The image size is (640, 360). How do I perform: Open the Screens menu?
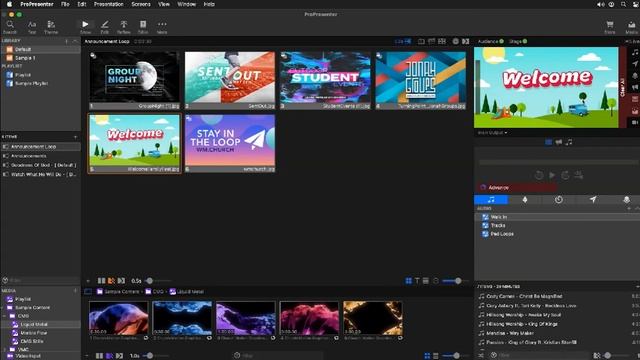(x=141, y=4)
